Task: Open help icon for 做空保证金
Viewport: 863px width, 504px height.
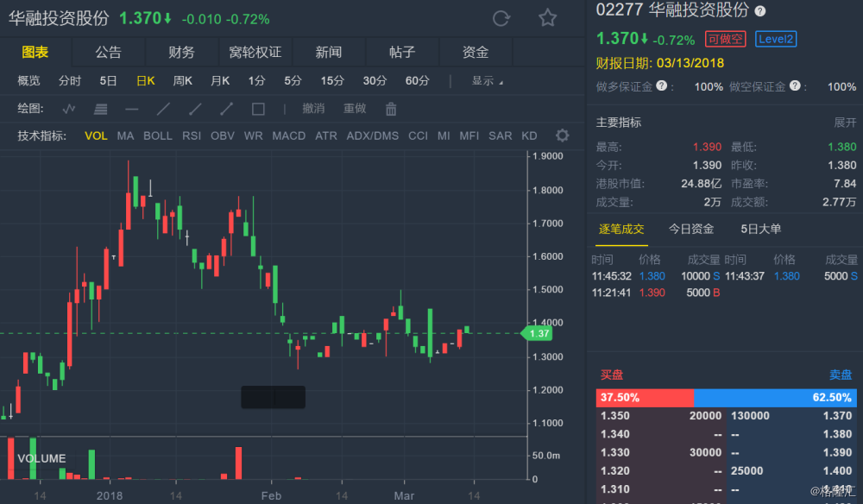Action: (795, 85)
